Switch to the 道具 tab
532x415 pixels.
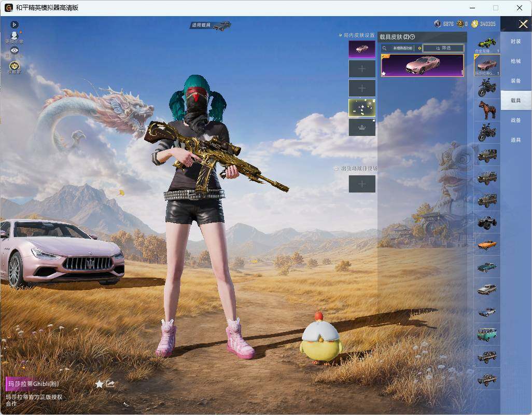[x=516, y=140]
